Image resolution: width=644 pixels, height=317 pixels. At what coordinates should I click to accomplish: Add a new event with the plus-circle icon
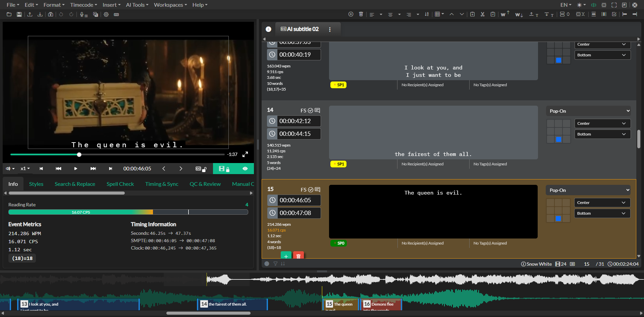pos(351,14)
